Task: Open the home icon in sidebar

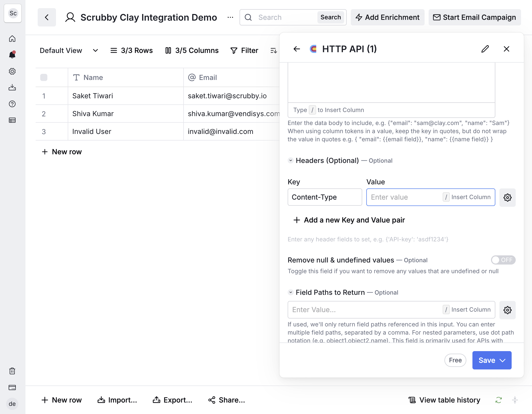Action: coord(12,39)
